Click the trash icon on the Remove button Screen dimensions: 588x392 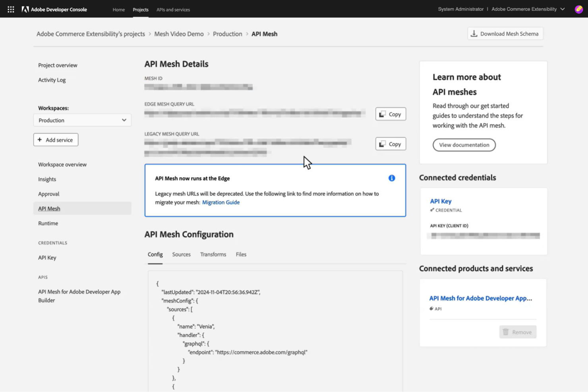pyautogui.click(x=506, y=332)
